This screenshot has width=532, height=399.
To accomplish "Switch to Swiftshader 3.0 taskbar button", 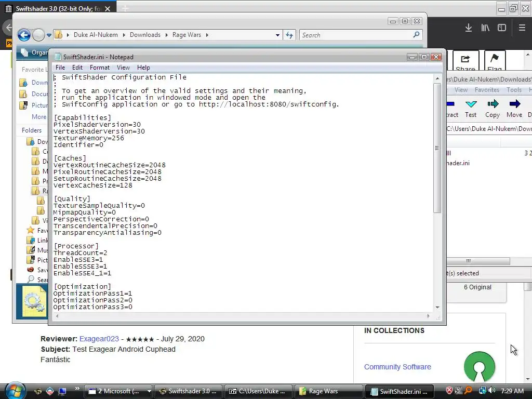I will (188, 391).
